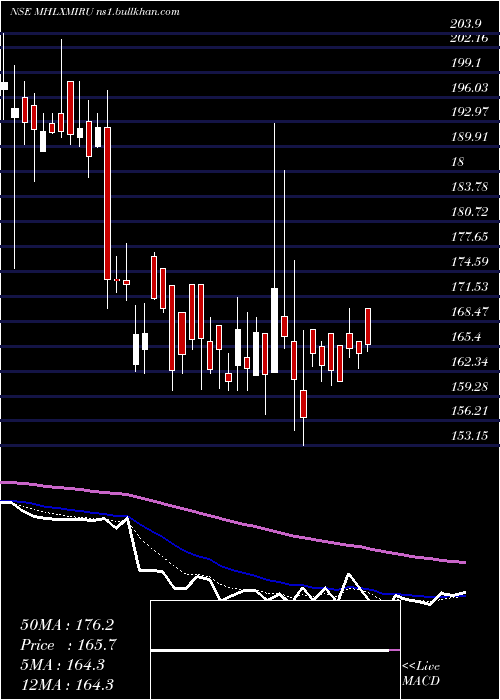Click the 196.03 price level label
This screenshot has width=500, height=700.
[468, 88]
